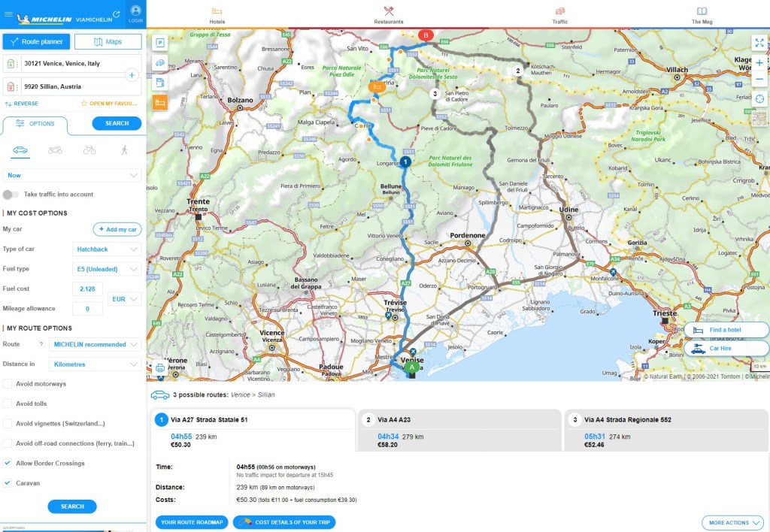770x532 pixels.
Task: Select motorcycle travel mode
Action: pos(55,150)
